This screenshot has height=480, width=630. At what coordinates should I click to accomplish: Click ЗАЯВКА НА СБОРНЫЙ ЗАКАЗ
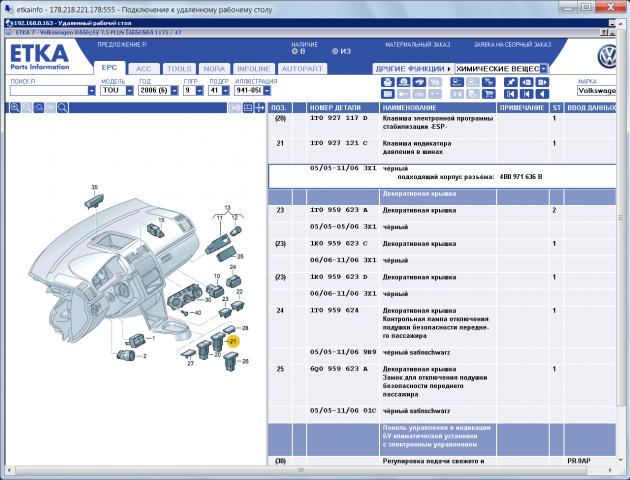(x=512, y=45)
